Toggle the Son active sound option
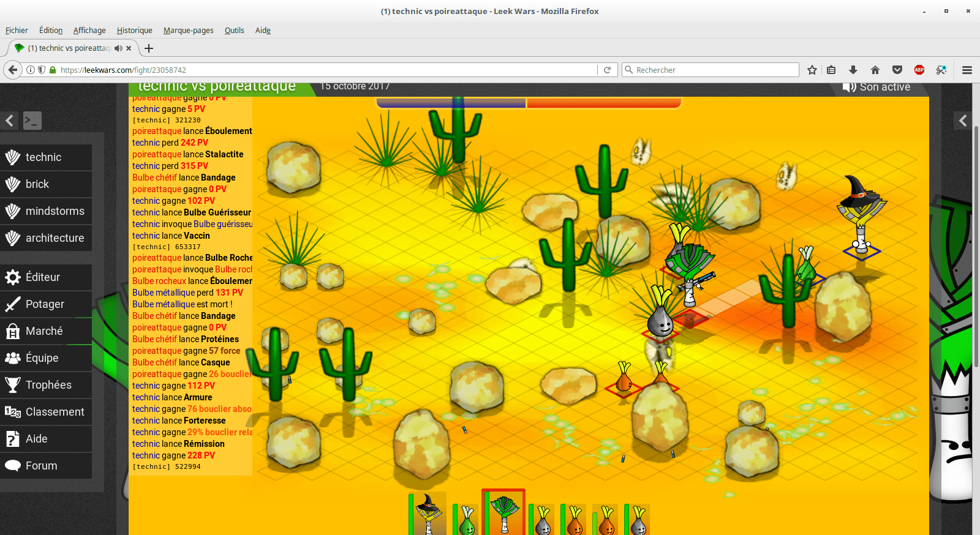The width and height of the screenshot is (980, 535). (x=876, y=88)
